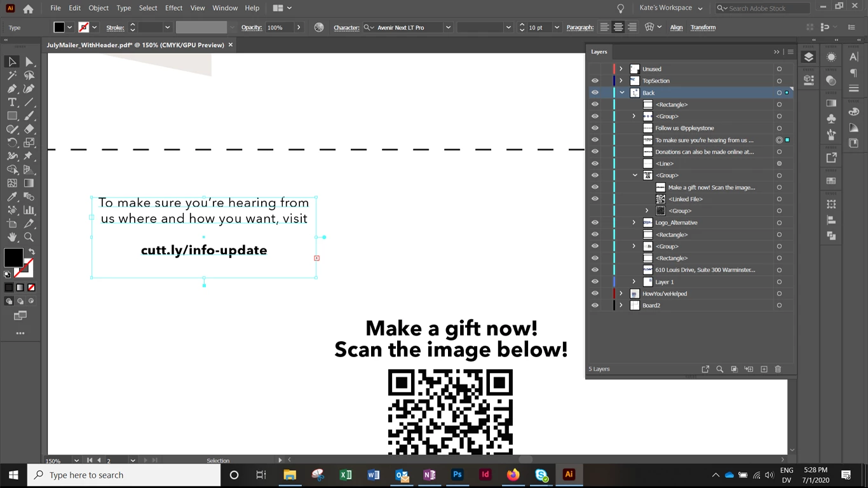
Task: Collapse the Back layer
Action: tap(621, 93)
